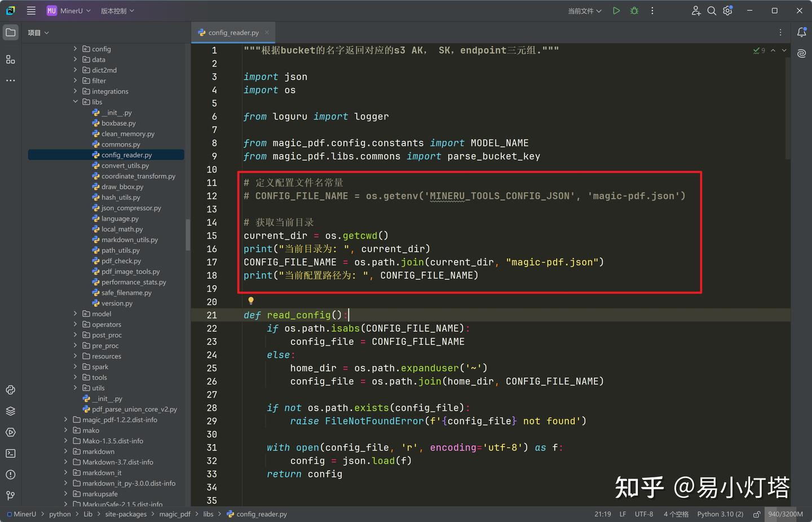Click the config_reader.py breadcrumb
The width and height of the screenshot is (812, 522).
257,514
